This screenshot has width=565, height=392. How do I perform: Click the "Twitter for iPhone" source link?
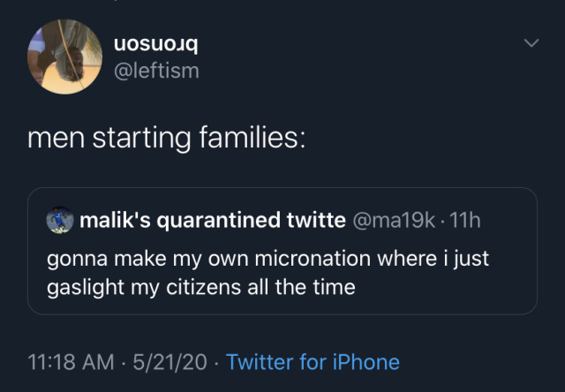(x=313, y=362)
